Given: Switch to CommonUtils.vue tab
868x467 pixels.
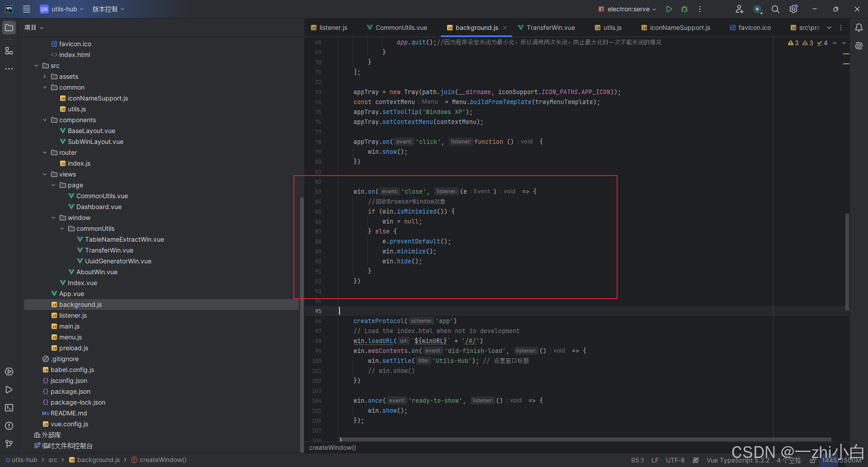Looking at the screenshot, I should (x=397, y=28).
